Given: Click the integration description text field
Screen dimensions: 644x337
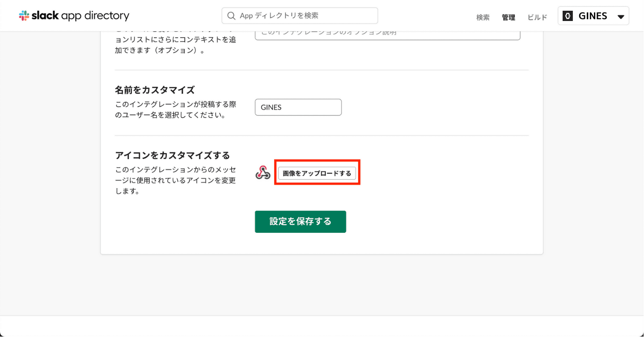Looking at the screenshot, I should point(387,34).
